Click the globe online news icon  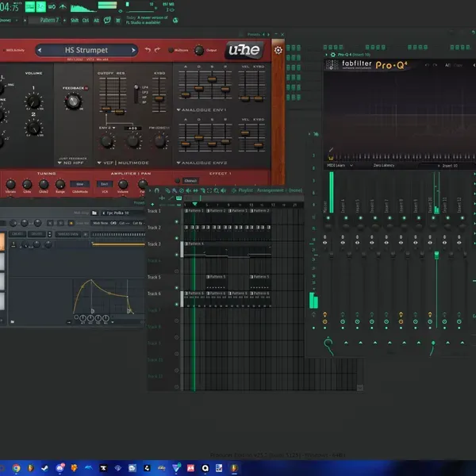pos(175,21)
